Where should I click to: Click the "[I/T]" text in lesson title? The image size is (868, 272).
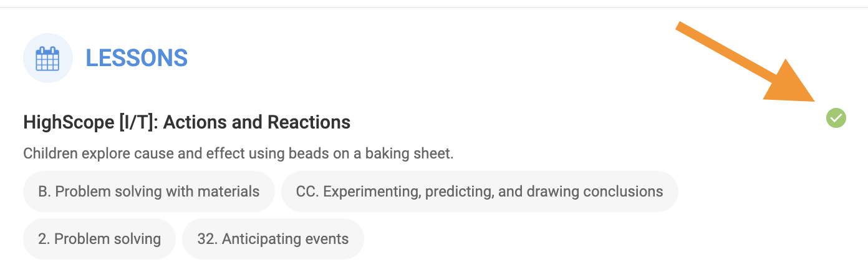click(140, 122)
